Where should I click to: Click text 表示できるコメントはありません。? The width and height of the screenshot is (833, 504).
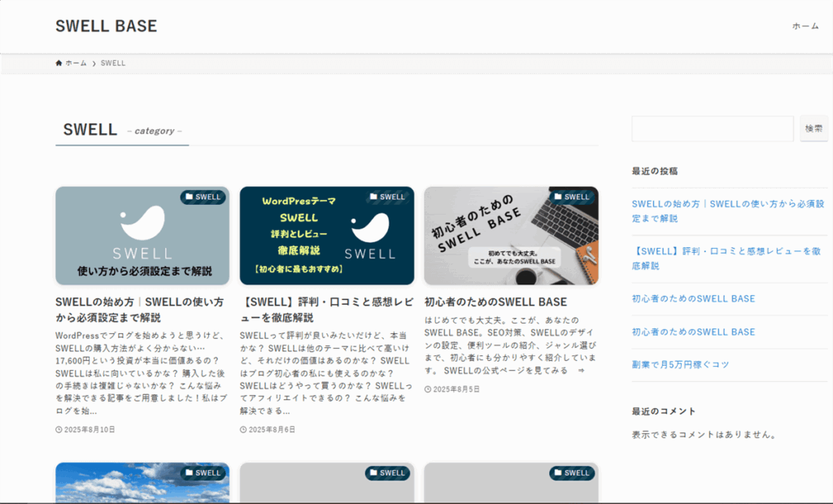point(705,435)
